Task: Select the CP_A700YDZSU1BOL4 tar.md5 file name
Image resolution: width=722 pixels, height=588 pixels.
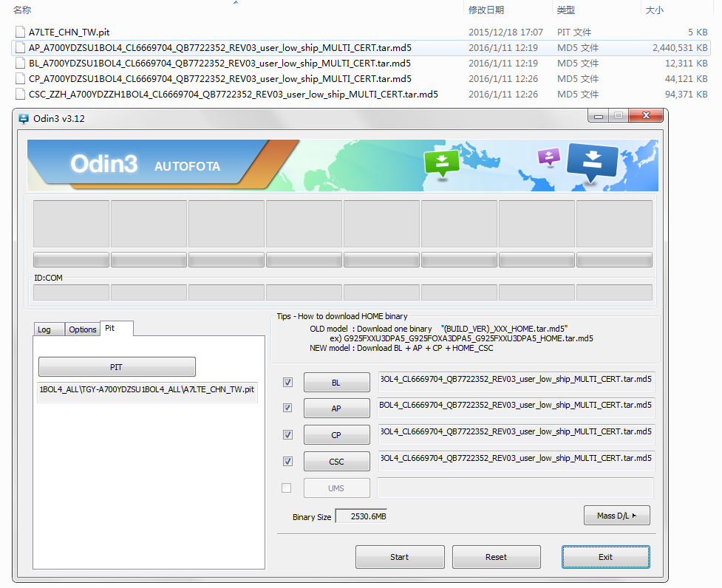Action: 220,79
